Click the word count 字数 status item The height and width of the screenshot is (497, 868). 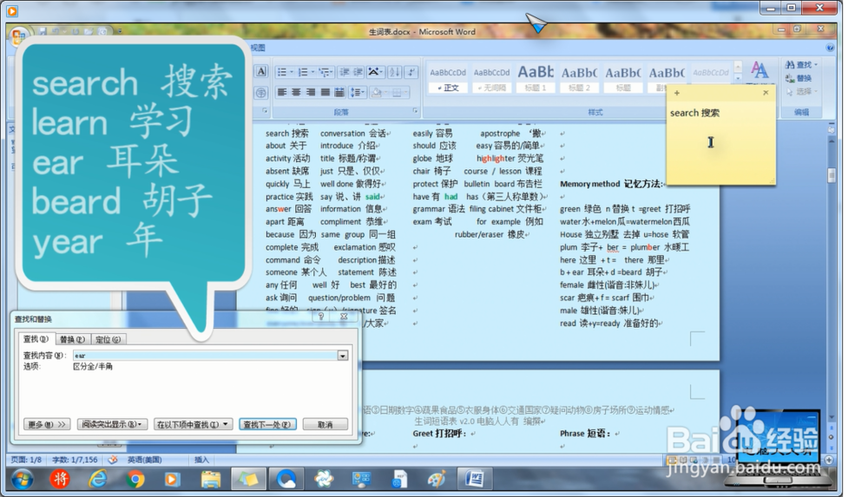pos(75,460)
